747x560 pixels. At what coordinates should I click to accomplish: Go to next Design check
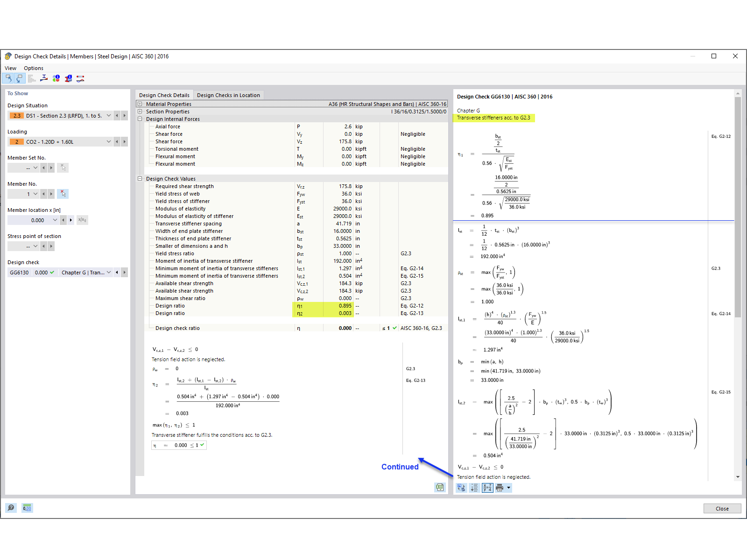coord(124,272)
